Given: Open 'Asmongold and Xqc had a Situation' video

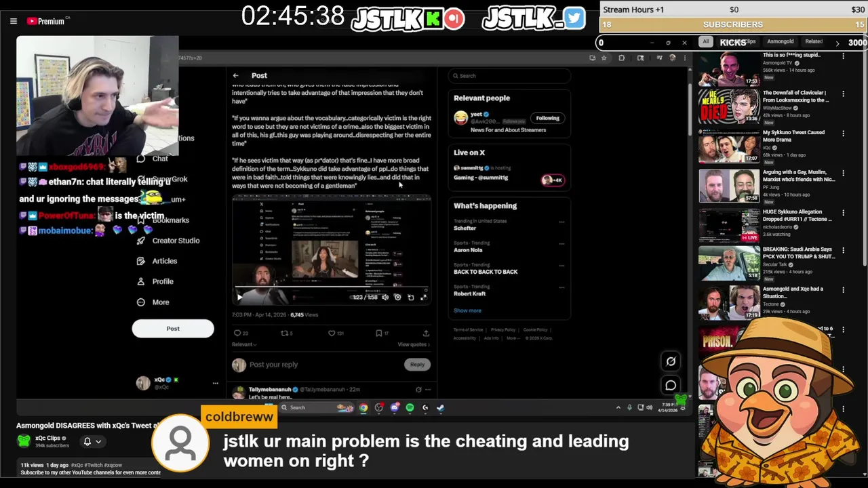Looking at the screenshot, I should point(729,302).
